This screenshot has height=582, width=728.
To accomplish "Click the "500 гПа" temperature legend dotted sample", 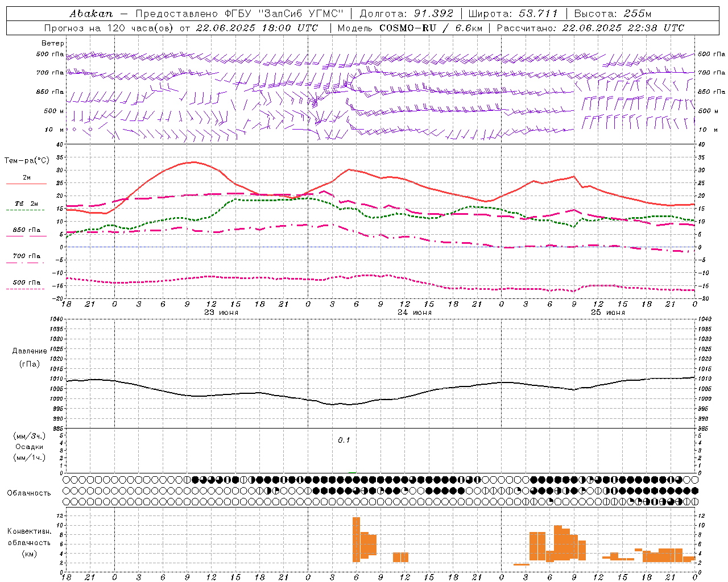I will click(25, 289).
